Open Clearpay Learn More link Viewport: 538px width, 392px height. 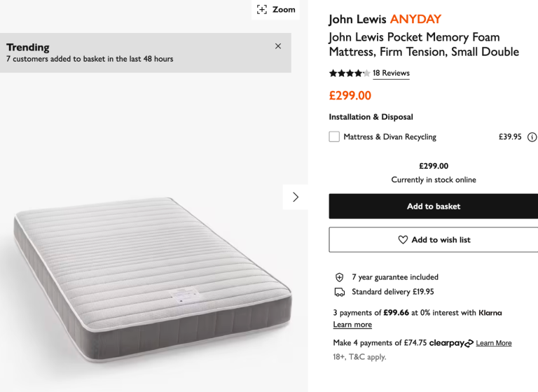coord(494,343)
